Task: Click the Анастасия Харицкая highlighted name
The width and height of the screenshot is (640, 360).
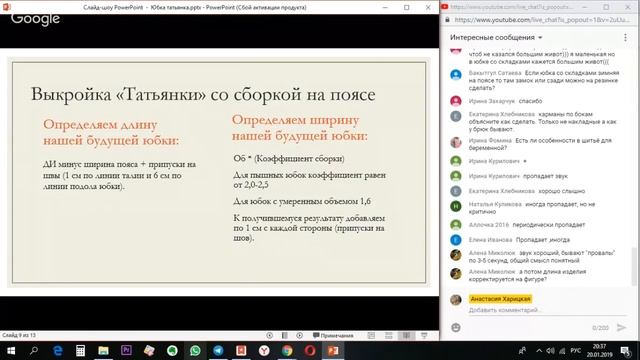Action: 500,299
